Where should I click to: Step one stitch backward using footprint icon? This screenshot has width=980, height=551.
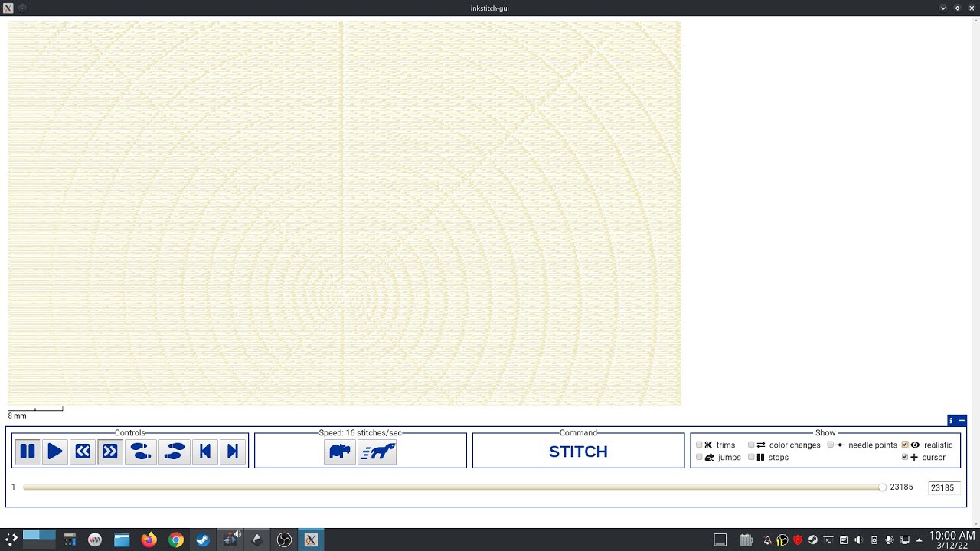141,452
